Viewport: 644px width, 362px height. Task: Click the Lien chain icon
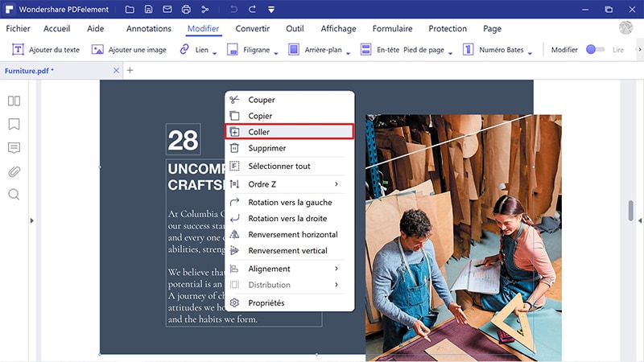(x=184, y=49)
